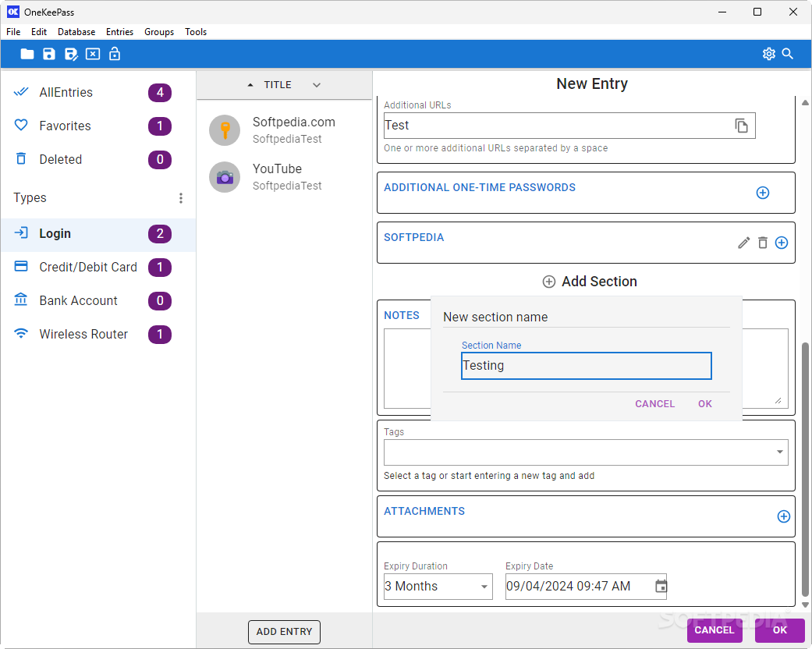Viewport: 812px width, 649px height.
Task: Click the purple OK button for New Entry
Action: pyautogui.click(x=779, y=629)
